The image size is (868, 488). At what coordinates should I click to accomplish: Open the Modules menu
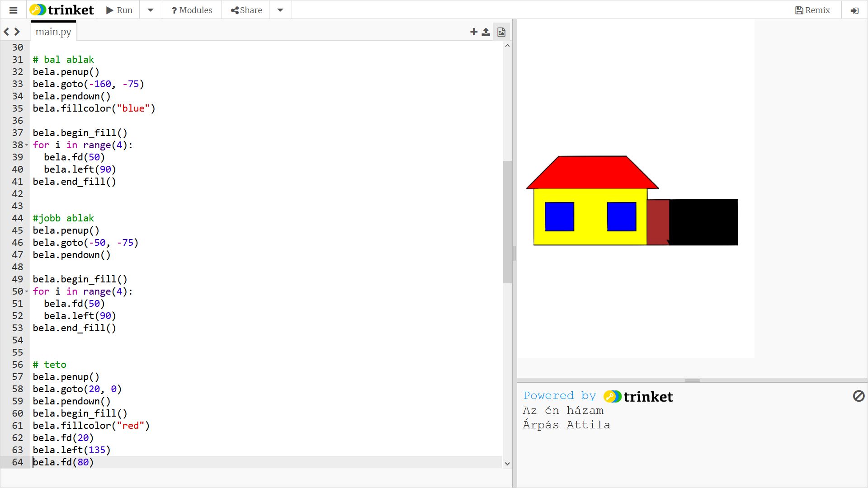pos(192,10)
